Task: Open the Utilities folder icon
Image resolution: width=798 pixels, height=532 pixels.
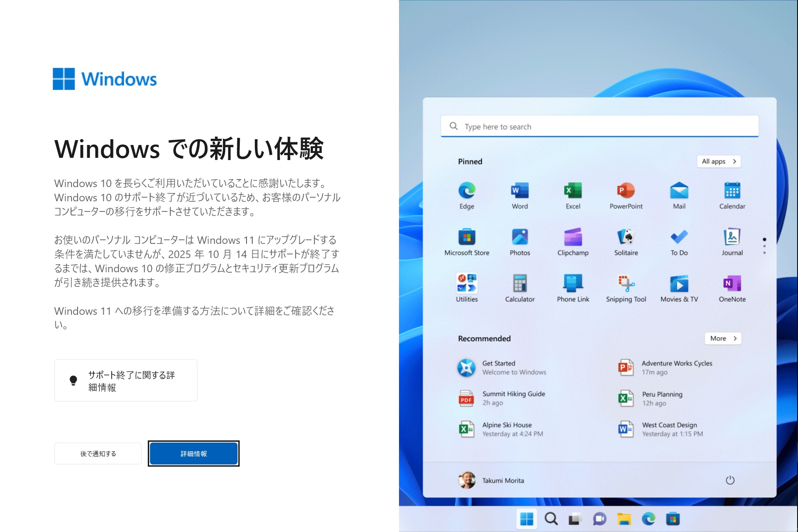Action: [467, 284]
